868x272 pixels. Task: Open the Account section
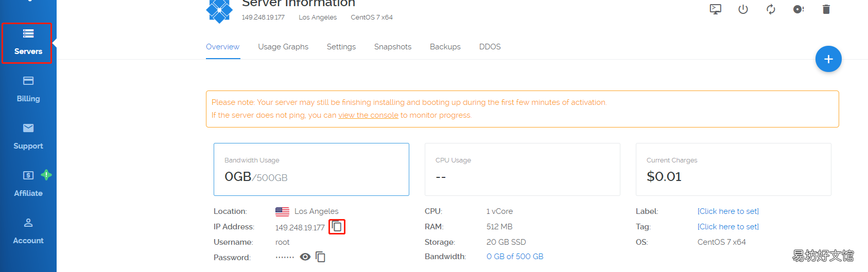click(28, 231)
